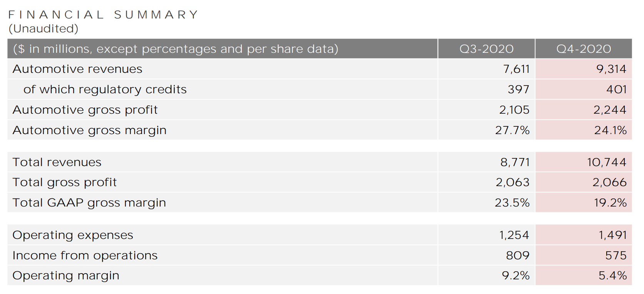Select Q4-2020 automotive gross margin 24.1%
644x294 pixels.
tap(611, 130)
